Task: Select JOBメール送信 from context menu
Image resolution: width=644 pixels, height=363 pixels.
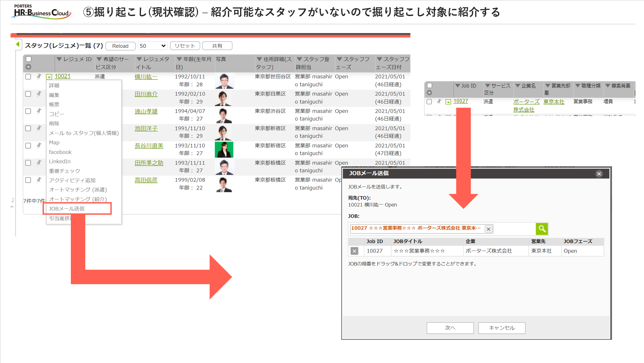Action: (67, 209)
